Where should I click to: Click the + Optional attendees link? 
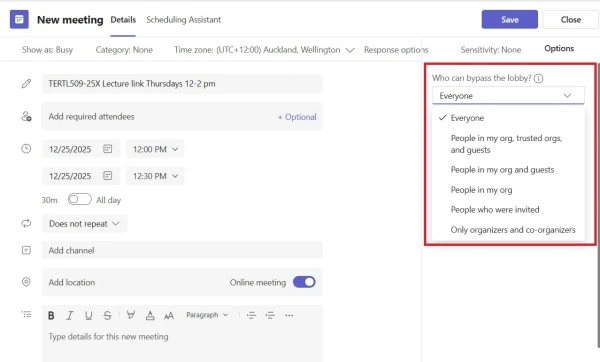click(x=297, y=117)
